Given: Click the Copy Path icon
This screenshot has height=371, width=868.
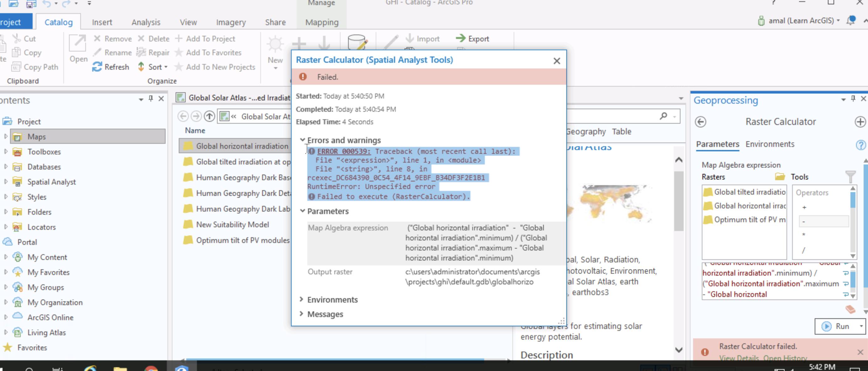Looking at the screenshot, I should (16, 67).
